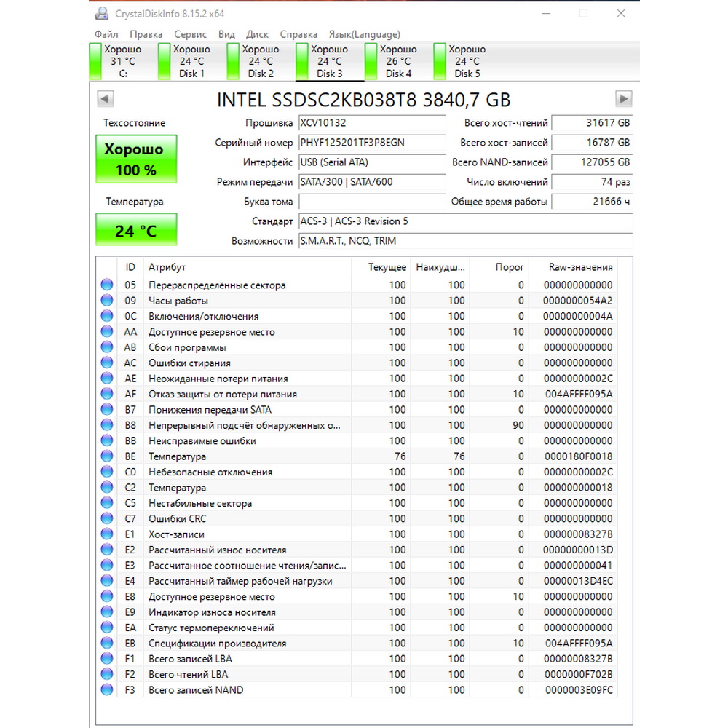Click the green Хорошо 100 % health button
This screenshot has width=728, height=728.
[x=135, y=159]
